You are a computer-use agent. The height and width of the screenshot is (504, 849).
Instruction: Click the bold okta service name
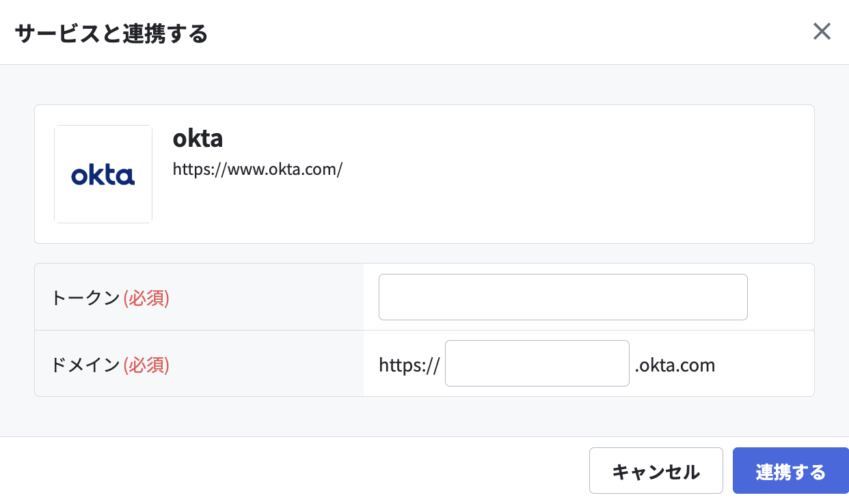click(x=198, y=139)
